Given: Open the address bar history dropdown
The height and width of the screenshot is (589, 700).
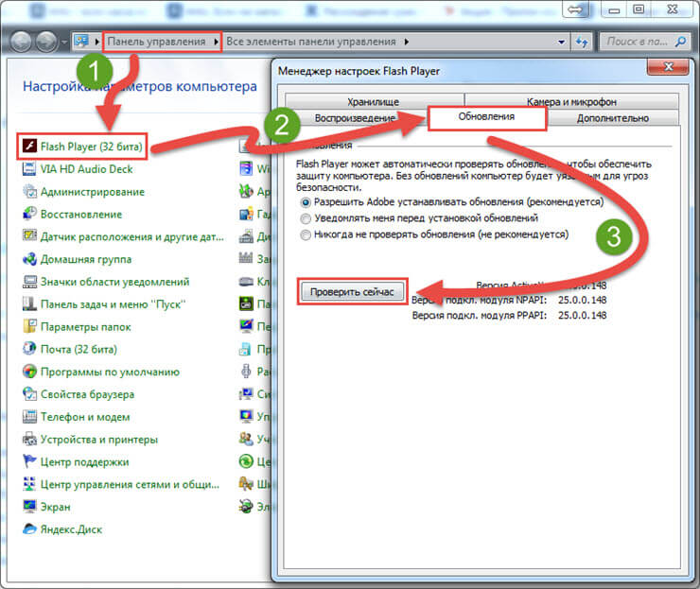Looking at the screenshot, I should tap(561, 42).
